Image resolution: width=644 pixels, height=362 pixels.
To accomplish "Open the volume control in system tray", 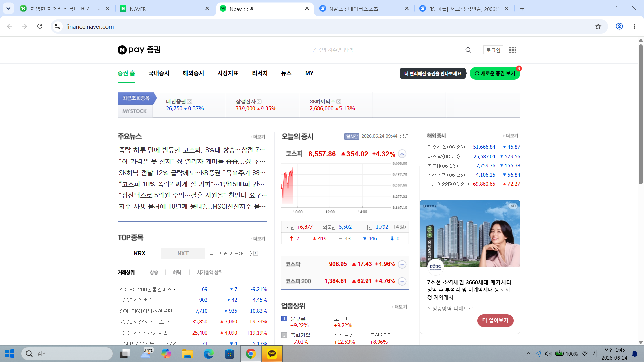I will pos(548,354).
